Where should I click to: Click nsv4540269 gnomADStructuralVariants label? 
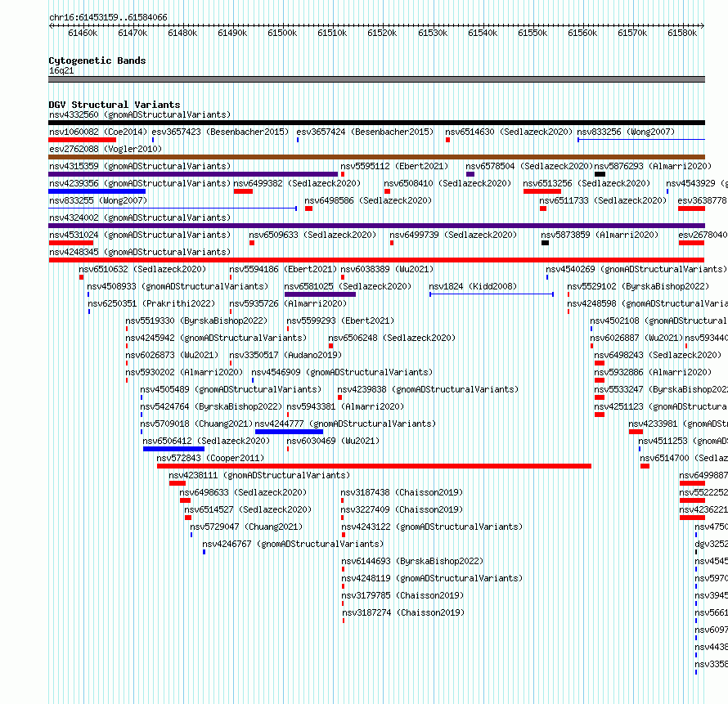pyautogui.click(x=636, y=269)
